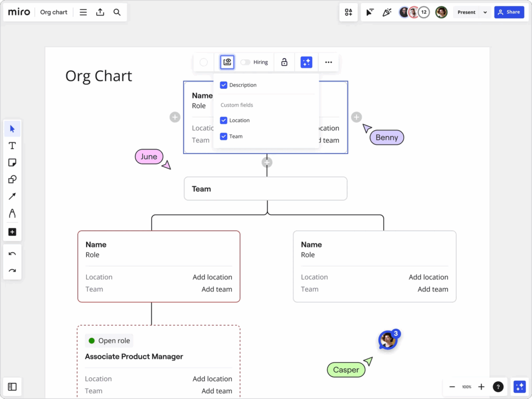Open the frames panel icon

tap(12, 387)
